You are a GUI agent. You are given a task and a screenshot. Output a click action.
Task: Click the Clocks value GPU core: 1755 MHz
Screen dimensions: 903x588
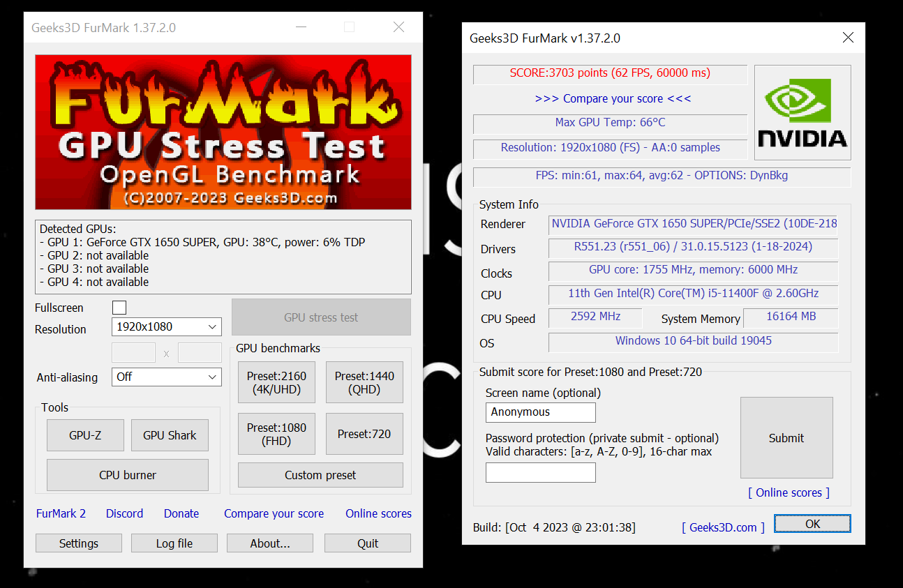click(x=694, y=270)
